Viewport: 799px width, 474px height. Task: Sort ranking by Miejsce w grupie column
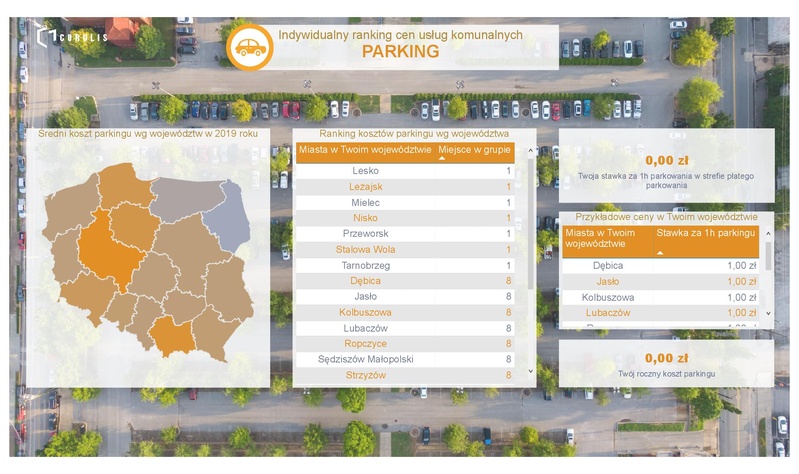point(474,150)
